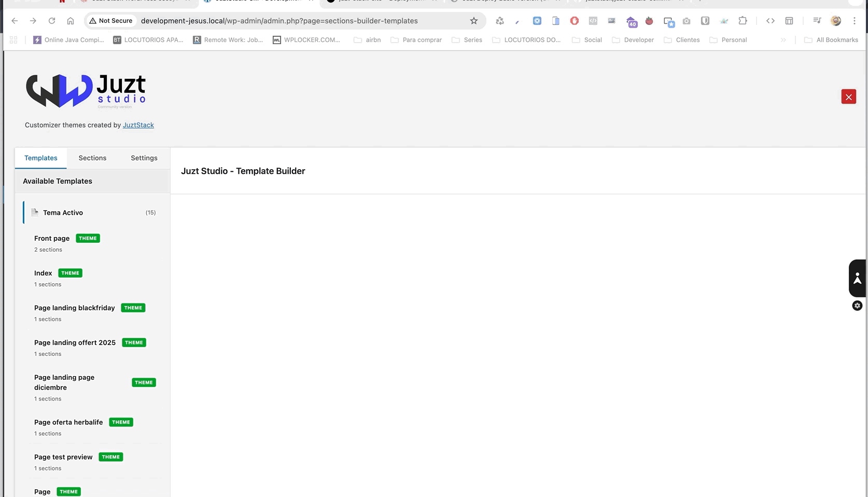Viewport: 868px width, 497px height.
Task: Open the Para comprar bookmarks folder
Action: pyautogui.click(x=416, y=40)
